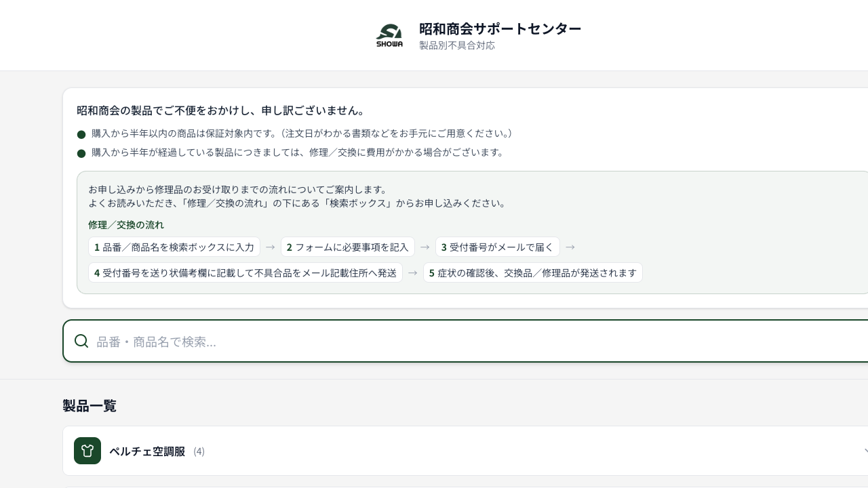This screenshot has height=488, width=868.
Task: Click step badge 1 品番／商品名を検索ボックスに入力
Action: point(174,247)
